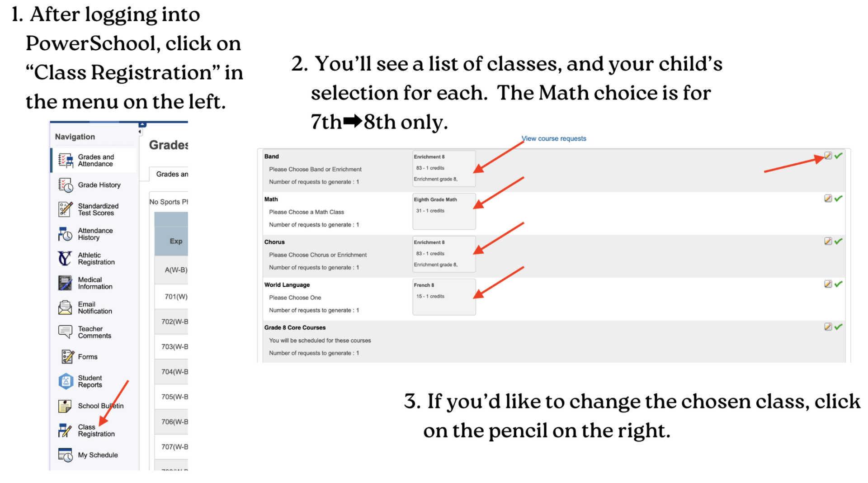This screenshot has width=868, height=483.
Task: Edit the Math class selection pencil
Action: pyautogui.click(x=828, y=199)
